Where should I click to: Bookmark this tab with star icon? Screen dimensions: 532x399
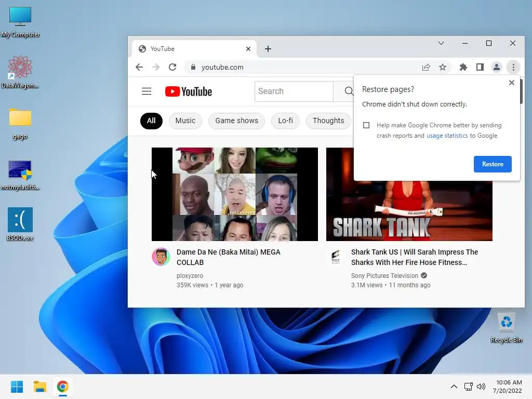(443, 67)
